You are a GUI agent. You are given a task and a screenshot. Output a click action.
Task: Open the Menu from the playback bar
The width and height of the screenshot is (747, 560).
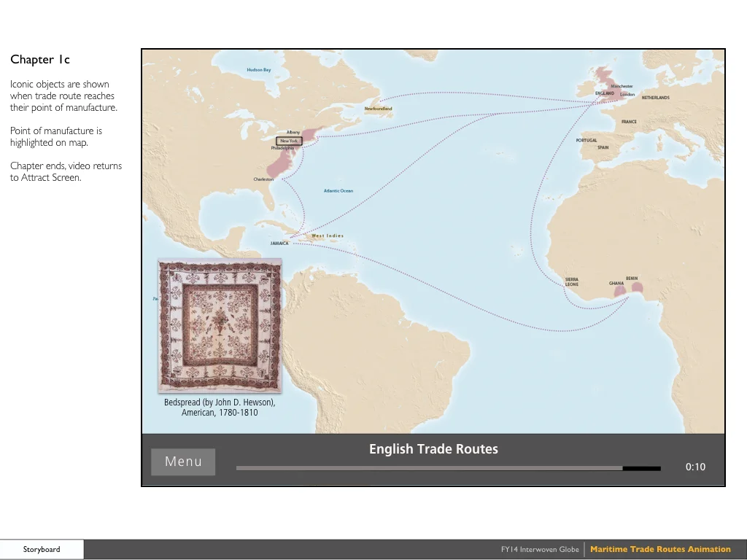pyautogui.click(x=182, y=461)
